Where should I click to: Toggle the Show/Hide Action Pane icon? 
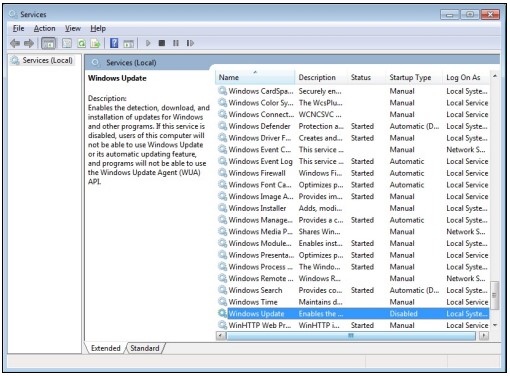click(129, 43)
